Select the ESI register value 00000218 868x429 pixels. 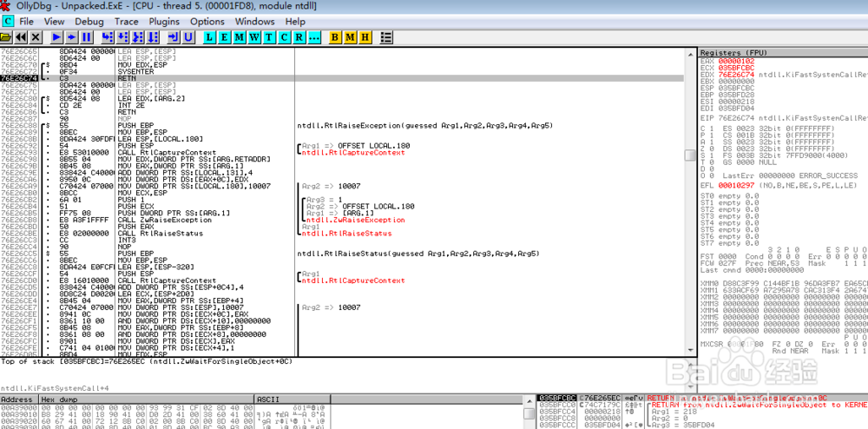[736, 101]
